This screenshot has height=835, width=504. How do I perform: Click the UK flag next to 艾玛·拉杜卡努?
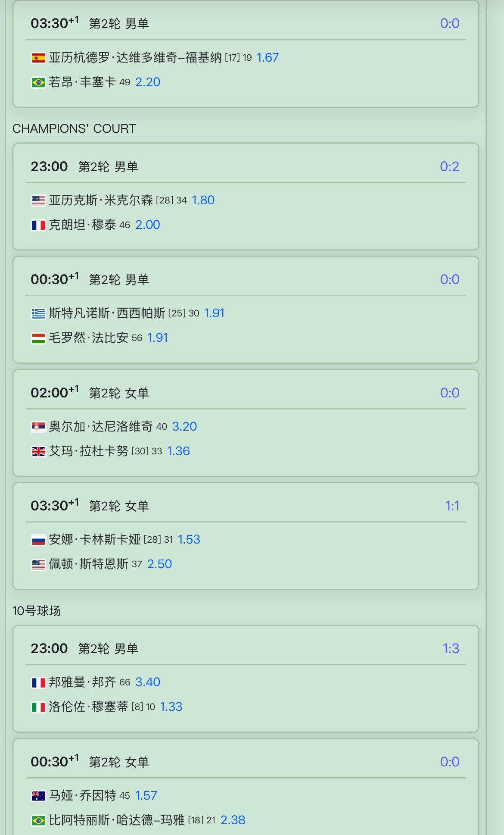(x=38, y=451)
